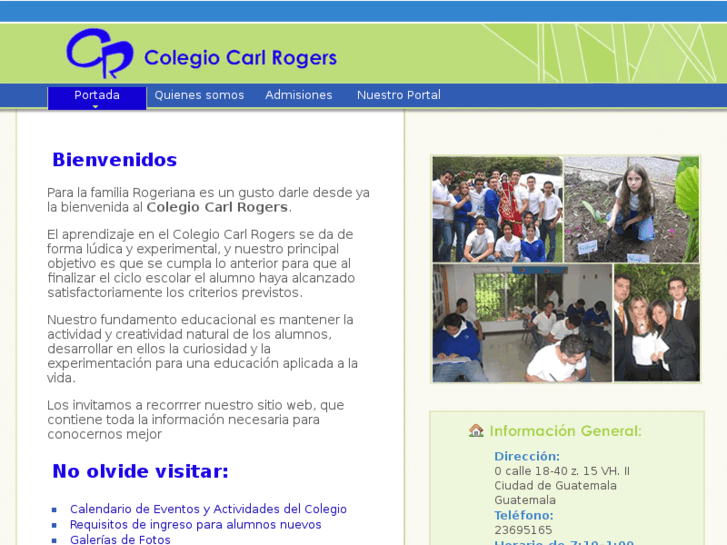Click the bold Colegio Carl Rogers text in paragraph

click(217, 207)
